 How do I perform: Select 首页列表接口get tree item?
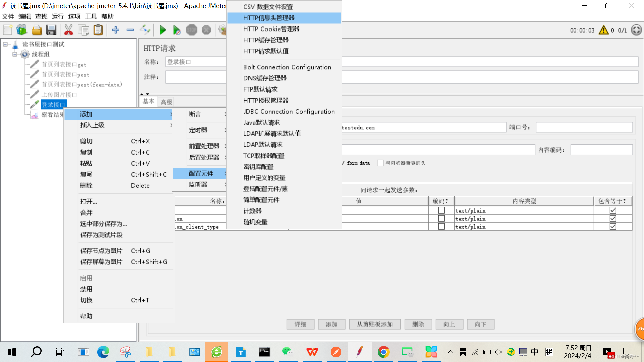pos(64,64)
